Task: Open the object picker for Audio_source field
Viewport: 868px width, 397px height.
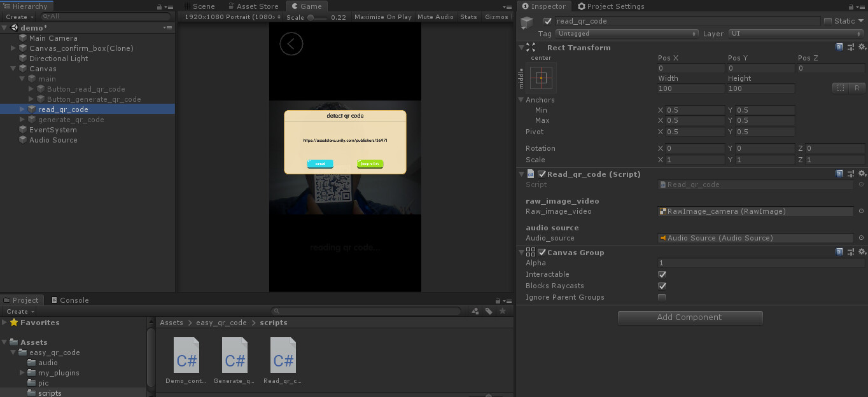Action: point(862,238)
